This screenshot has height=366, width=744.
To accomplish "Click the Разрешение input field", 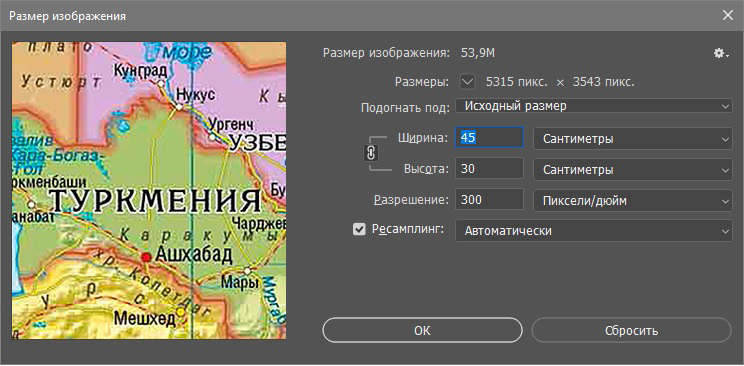I will coord(489,200).
